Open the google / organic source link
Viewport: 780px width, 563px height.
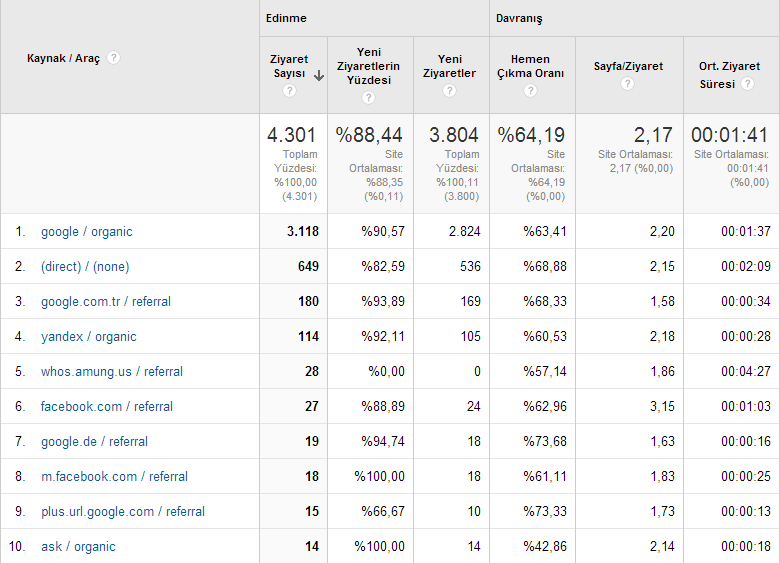tap(87, 232)
